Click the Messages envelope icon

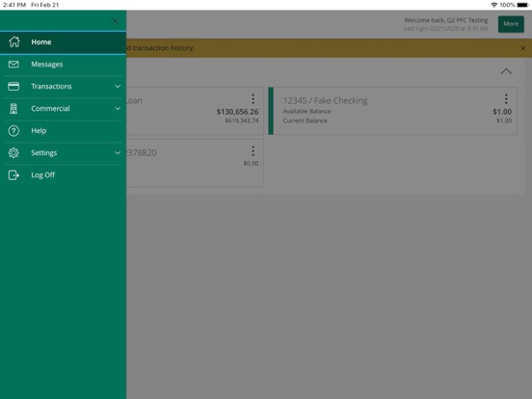(x=13, y=65)
